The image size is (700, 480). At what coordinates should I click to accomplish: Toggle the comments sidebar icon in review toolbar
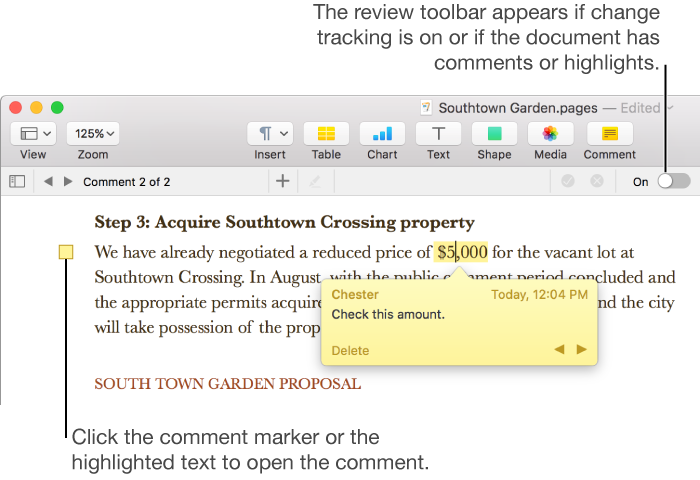pos(17,181)
